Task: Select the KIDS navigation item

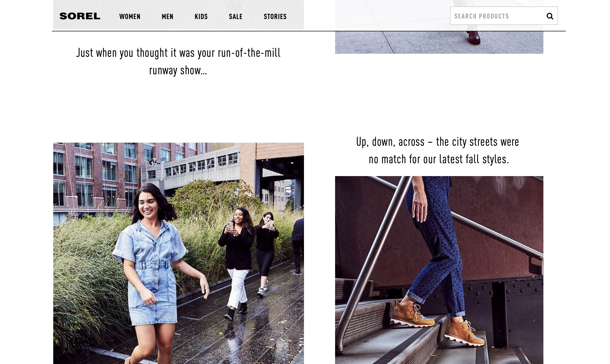Action: pos(201,16)
